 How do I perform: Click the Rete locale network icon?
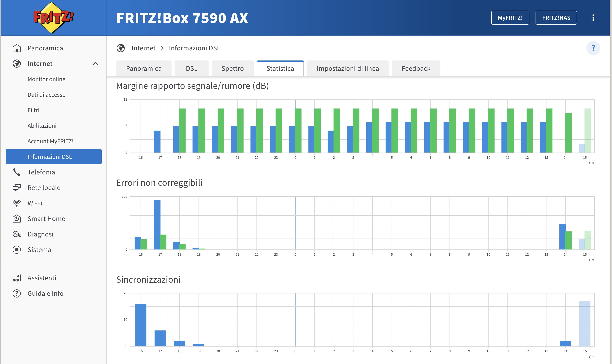point(17,188)
